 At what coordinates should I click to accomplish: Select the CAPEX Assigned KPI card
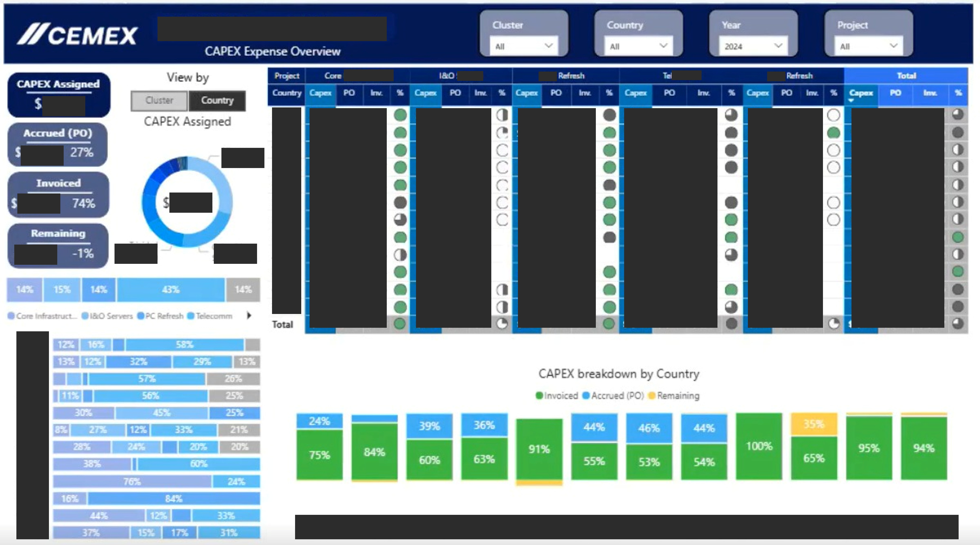click(59, 95)
